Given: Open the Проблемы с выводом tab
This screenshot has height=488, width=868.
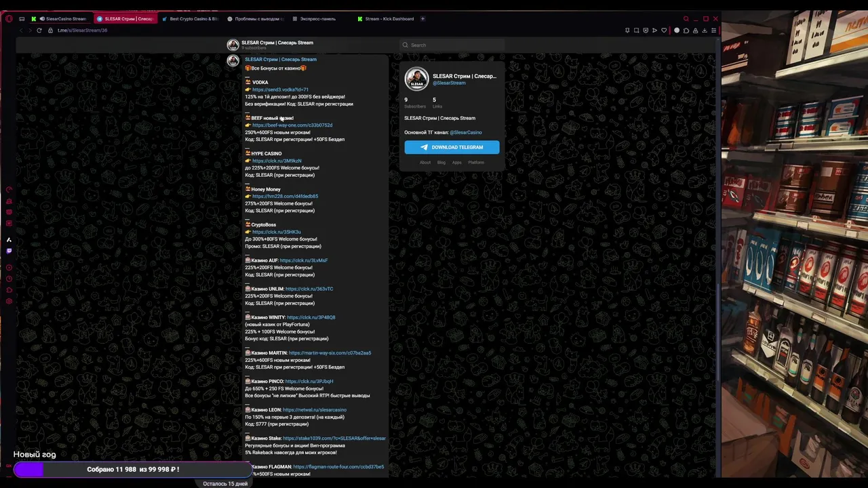Looking at the screenshot, I should pos(255,19).
